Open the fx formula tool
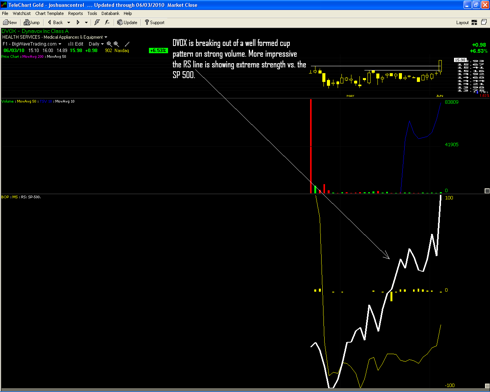The image size is (490, 392). (x=107, y=22)
